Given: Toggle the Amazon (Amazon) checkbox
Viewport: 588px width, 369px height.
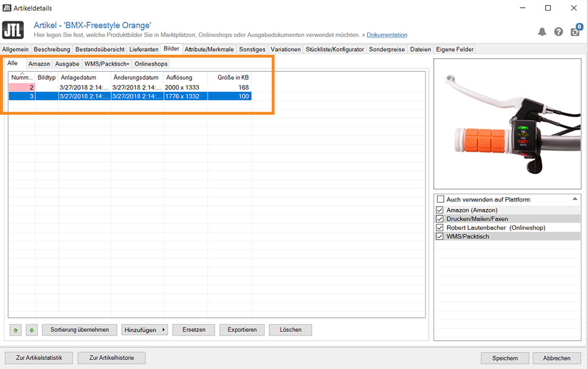Looking at the screenshot, I should [x=440, y=210].
